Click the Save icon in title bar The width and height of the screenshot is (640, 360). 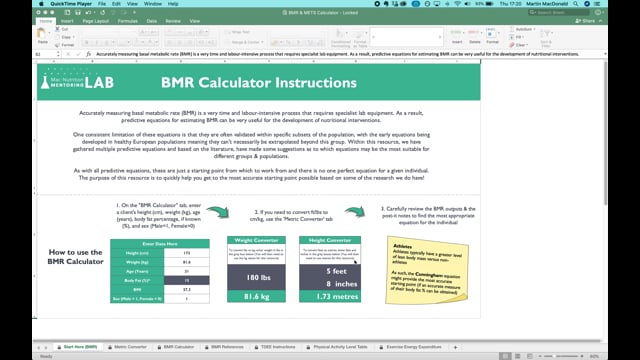[78, 13]
